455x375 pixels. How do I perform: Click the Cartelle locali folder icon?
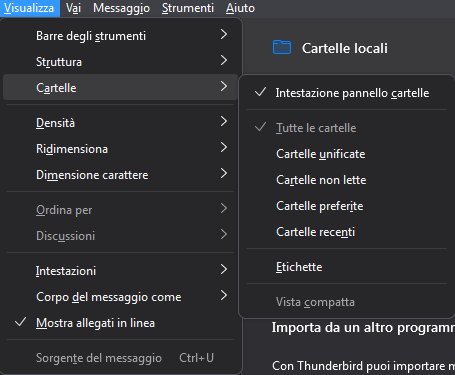click(282, 47)
